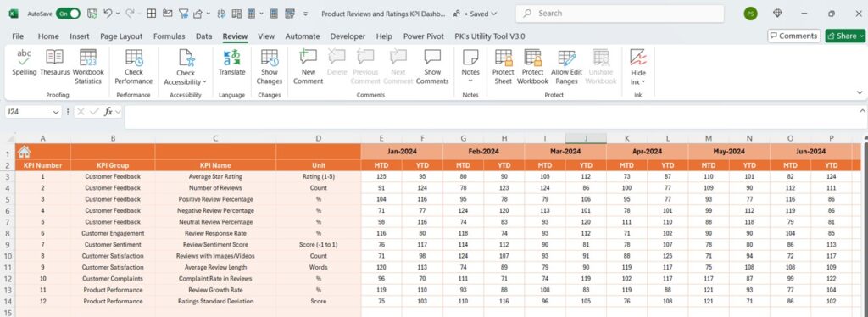Open the Hide Ink dropdown
Image resolution: width=868 pixels, height=317 pixels.
click(638, 66)
